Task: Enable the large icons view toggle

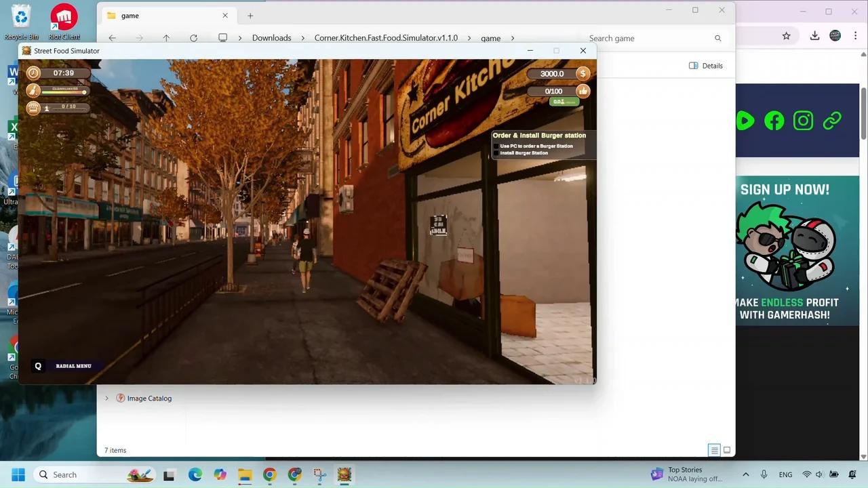Action: [x=726, y=449]
